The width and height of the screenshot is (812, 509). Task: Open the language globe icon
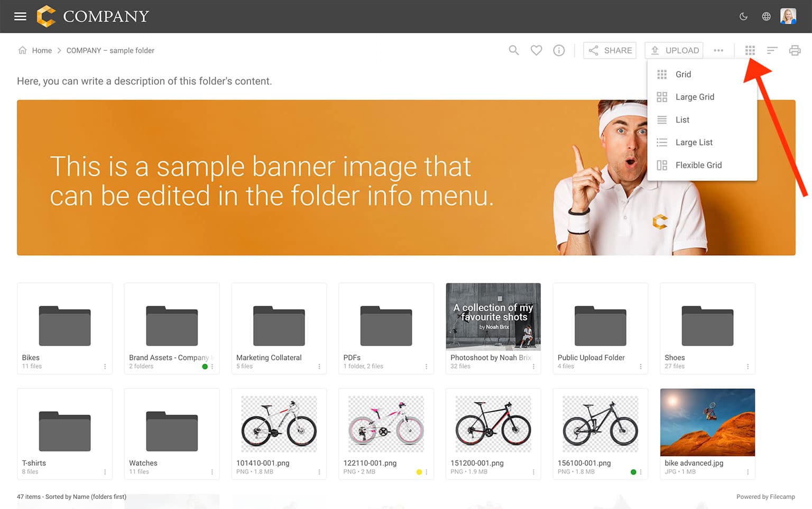tap(766, 16)
